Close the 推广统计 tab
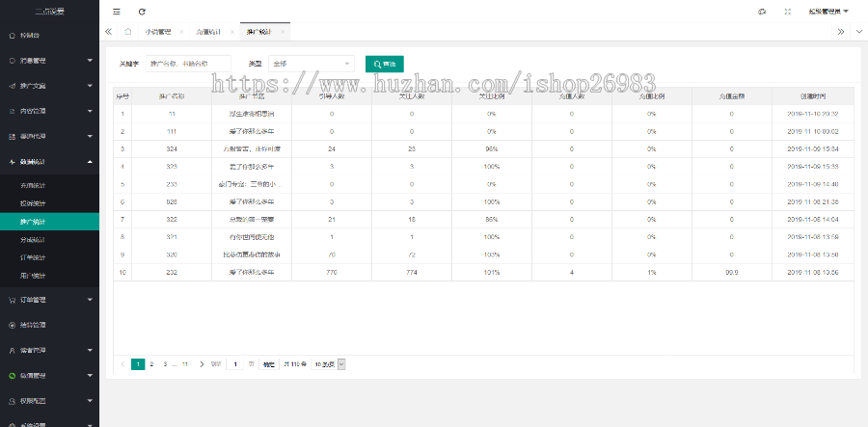Viewport: 868px width, 427px height. [x=283, y=32]
